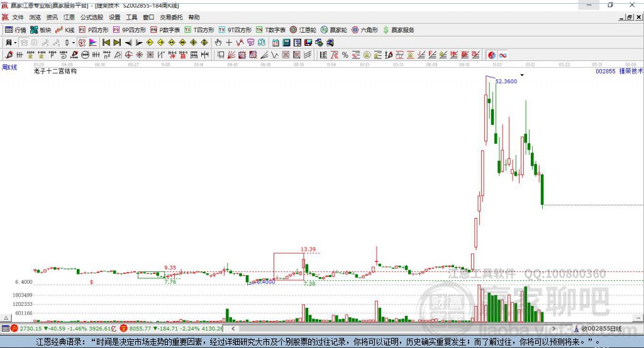Select the red Gann fan lines tool
The image size is (644, 348).
pos(231,55)
